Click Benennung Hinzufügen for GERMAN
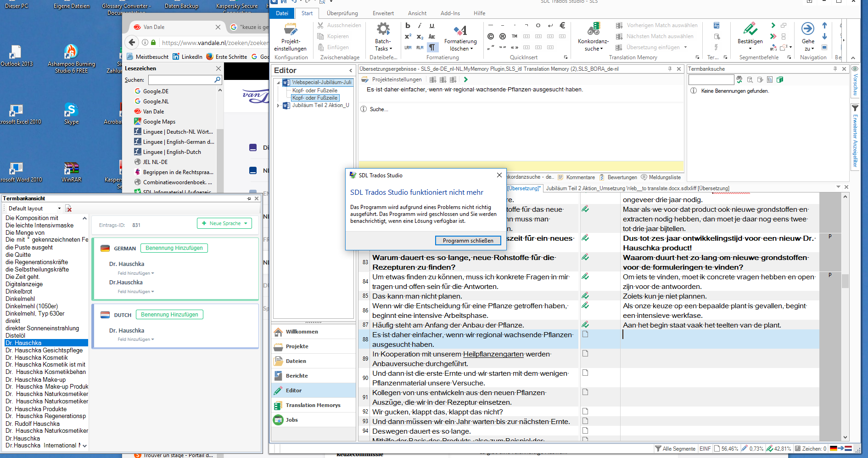Image resolution: width=868 pixels, height=458 pixels. (x=174, y=248)
